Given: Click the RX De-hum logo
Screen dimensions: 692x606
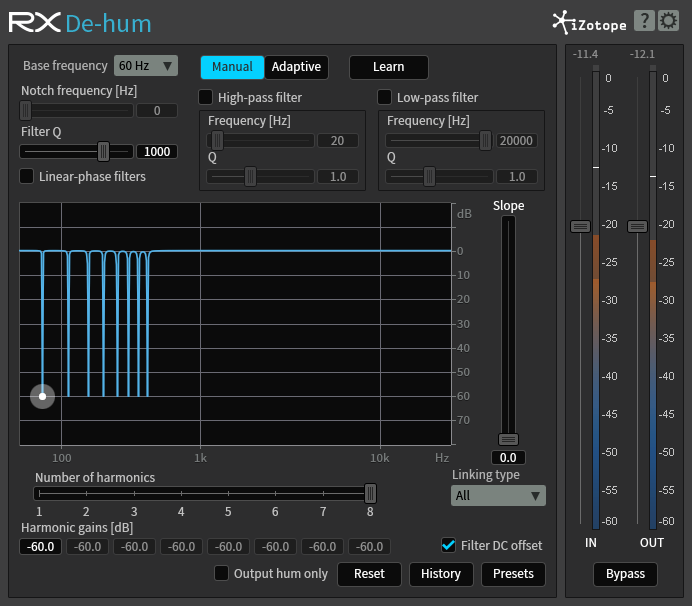Looking at the screenshot, I should 80,23.
